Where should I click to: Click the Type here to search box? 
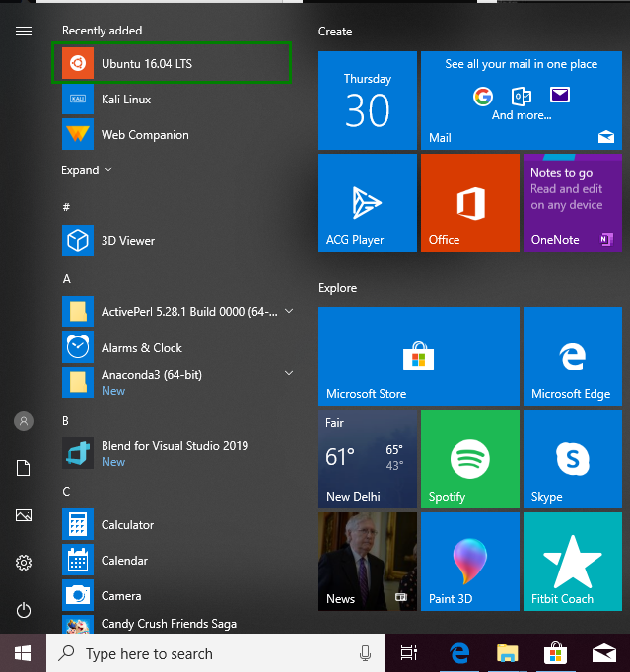tap(216, 653)
